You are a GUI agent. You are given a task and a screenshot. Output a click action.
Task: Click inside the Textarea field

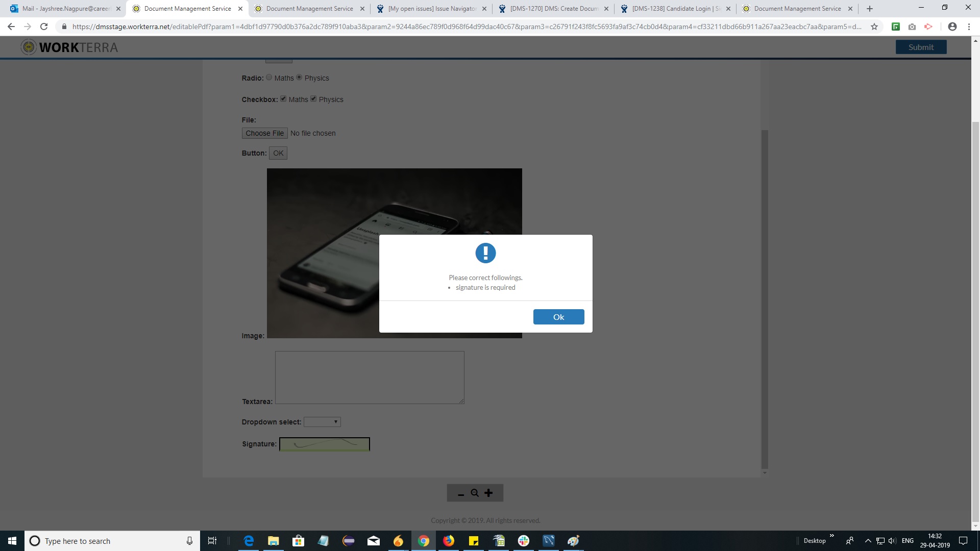pos(370,378)
